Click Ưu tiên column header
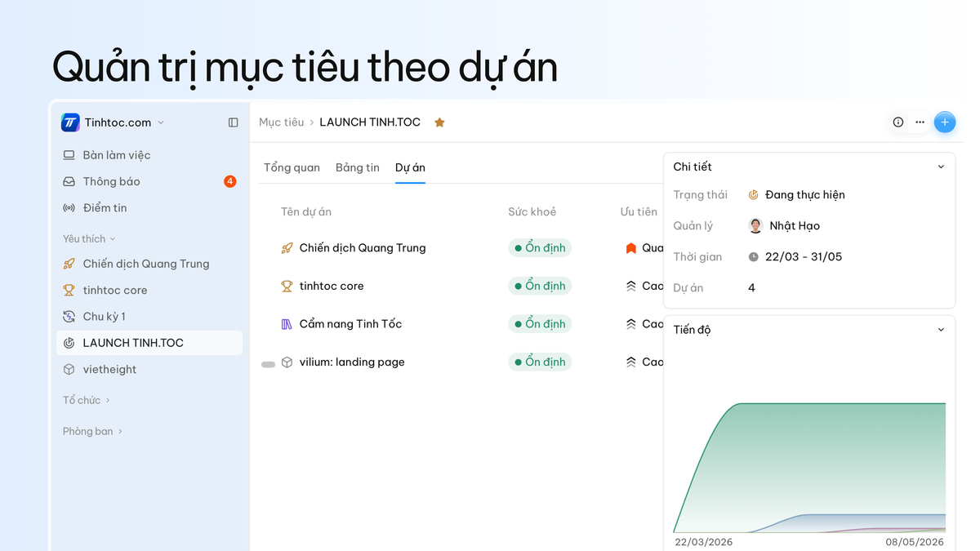 [x=639, y=211]
